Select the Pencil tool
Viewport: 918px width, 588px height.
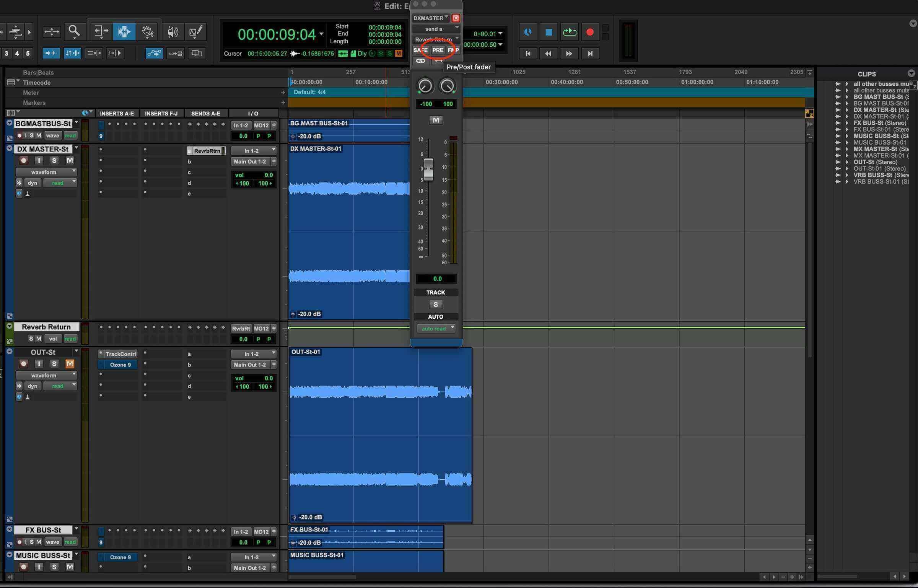(x=196, y=31)
